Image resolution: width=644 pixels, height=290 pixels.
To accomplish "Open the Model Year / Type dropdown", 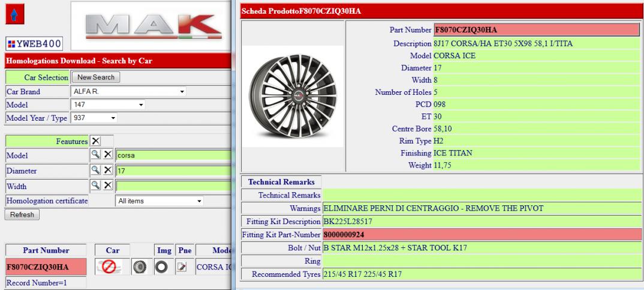I will click(x=94, y=118).
